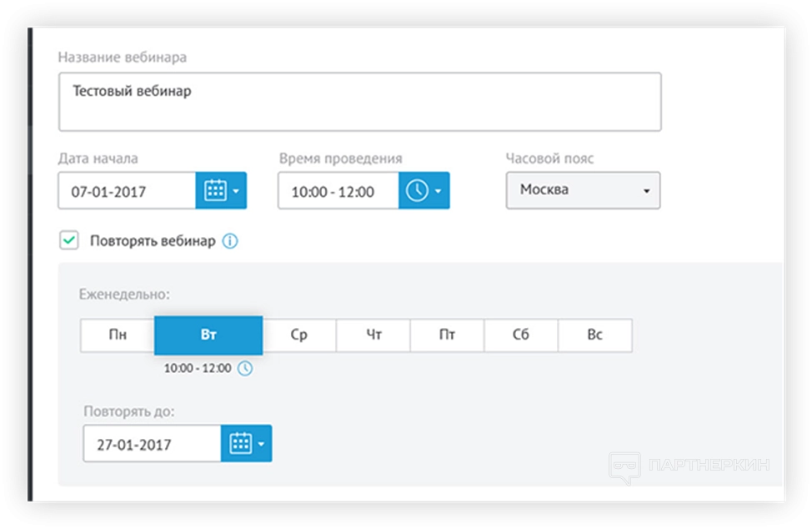Select Ср weekday button

tap(299, 335)
